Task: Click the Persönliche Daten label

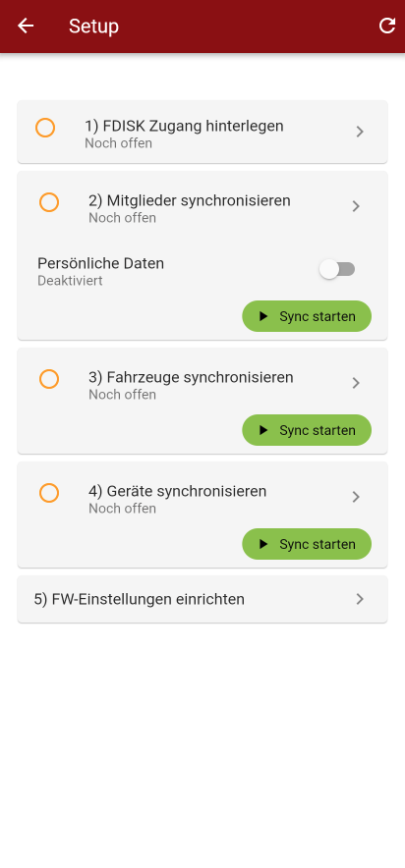Action: [x=101, y=263]
